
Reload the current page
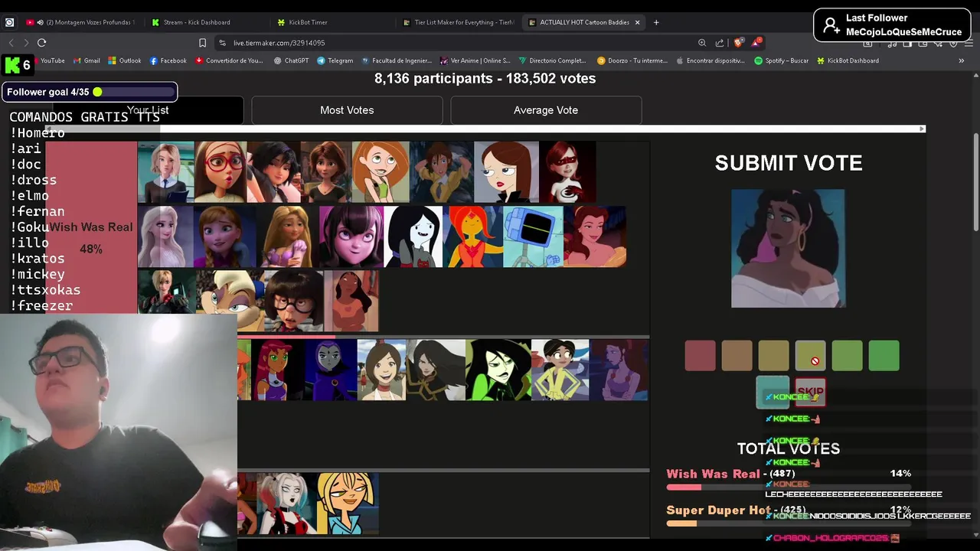click(41, 43)
